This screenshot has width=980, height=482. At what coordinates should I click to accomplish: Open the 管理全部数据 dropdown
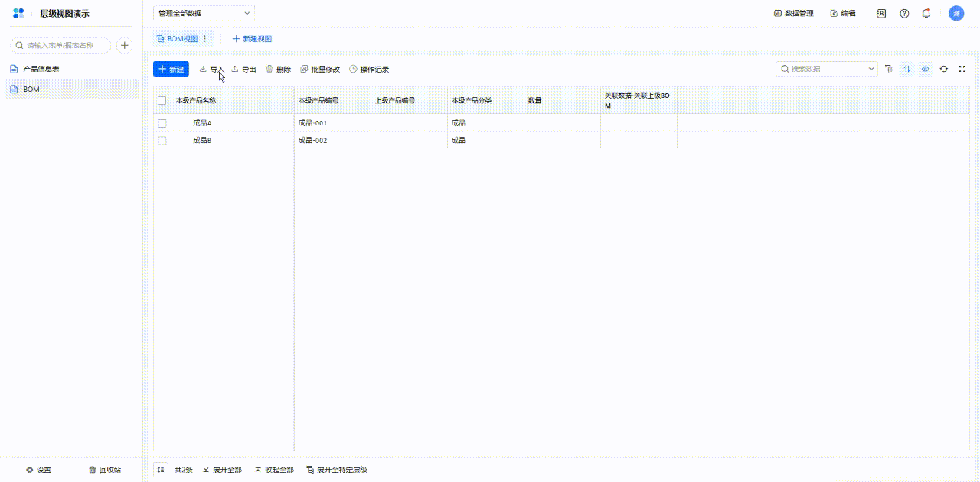point(204,13)
